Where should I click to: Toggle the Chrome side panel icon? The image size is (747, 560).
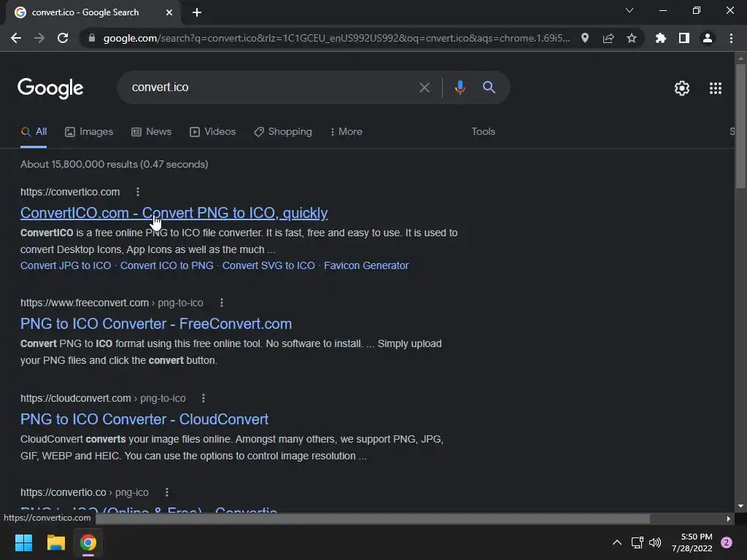(684, 38)
